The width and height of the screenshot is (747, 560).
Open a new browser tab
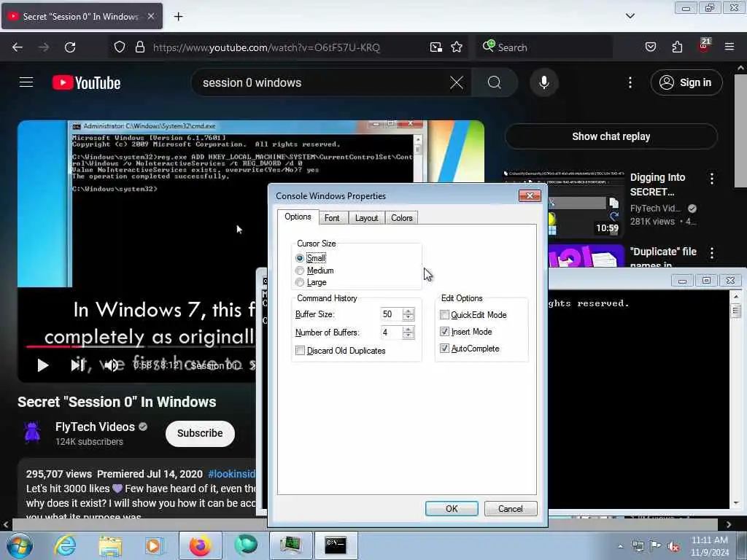(178, 17)
